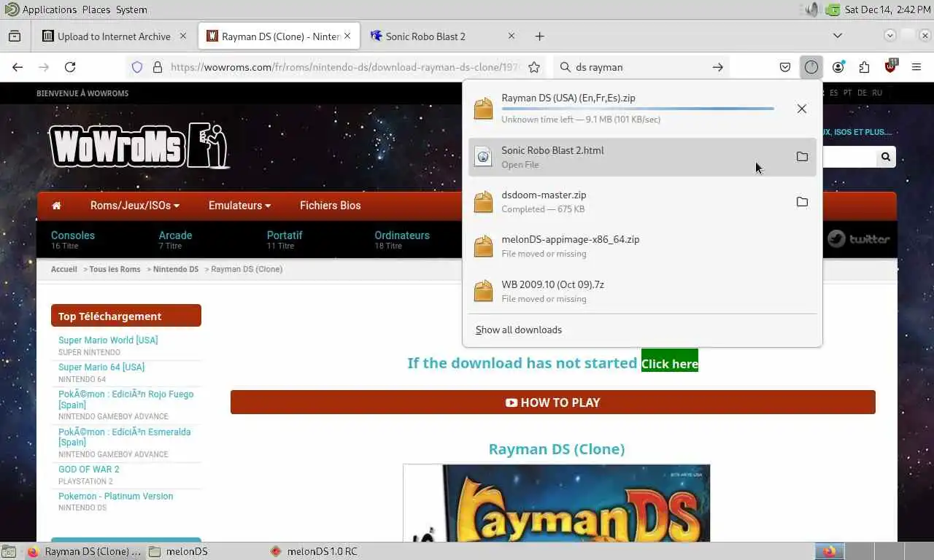Screen dimensions: 934x560
Task: Go to Nintendo DS breadcrumb
Action: [x=176, y=269]
